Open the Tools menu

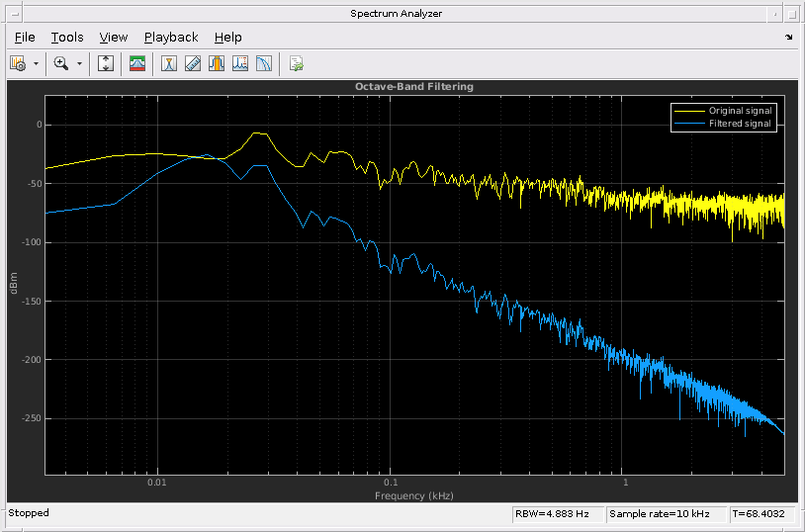[x=67, y=38]
